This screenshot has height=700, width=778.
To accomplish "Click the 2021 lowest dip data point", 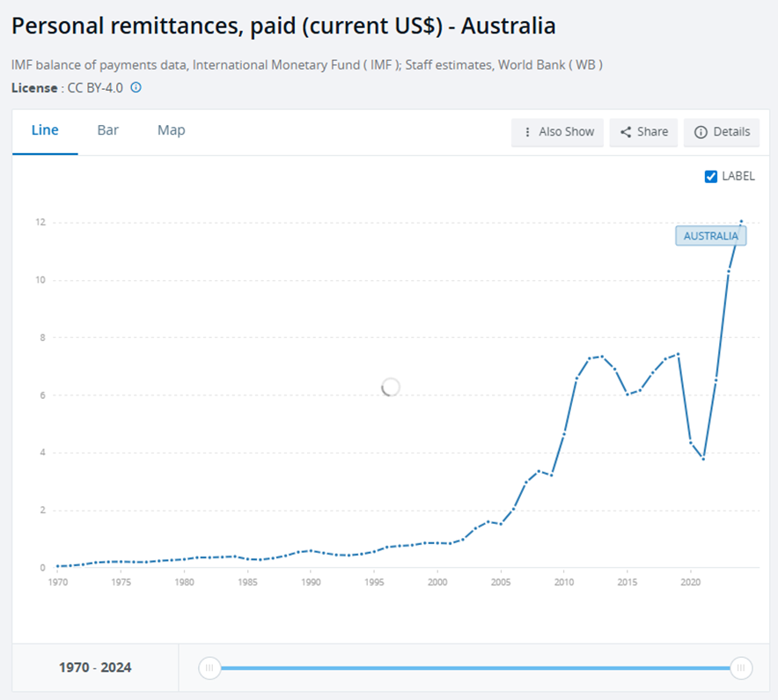I will click(x=703, y=460).
